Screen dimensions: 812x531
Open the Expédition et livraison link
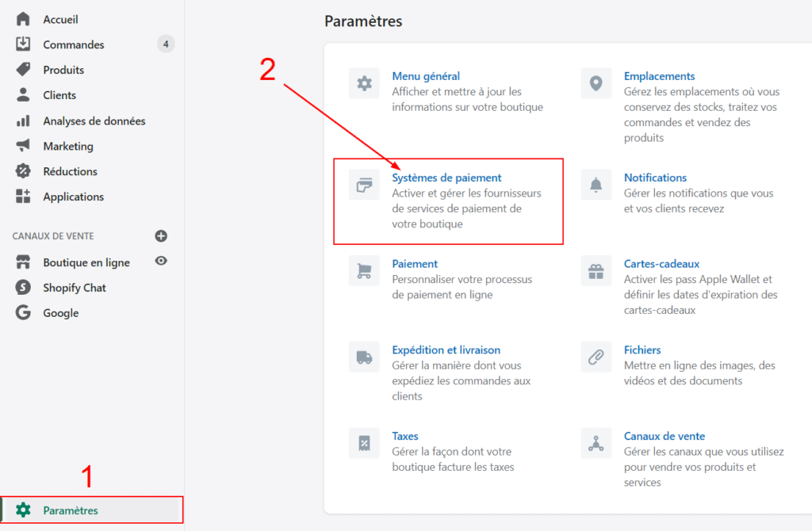point(446,350)
